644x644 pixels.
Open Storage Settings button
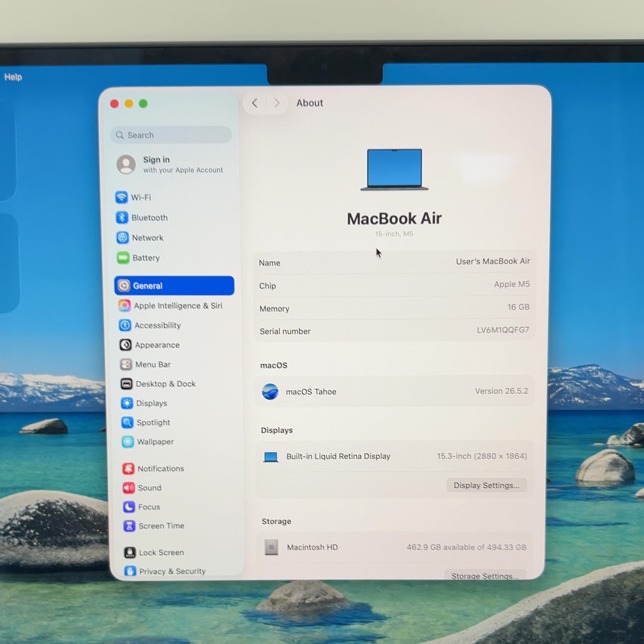click(x=485, y=575)
